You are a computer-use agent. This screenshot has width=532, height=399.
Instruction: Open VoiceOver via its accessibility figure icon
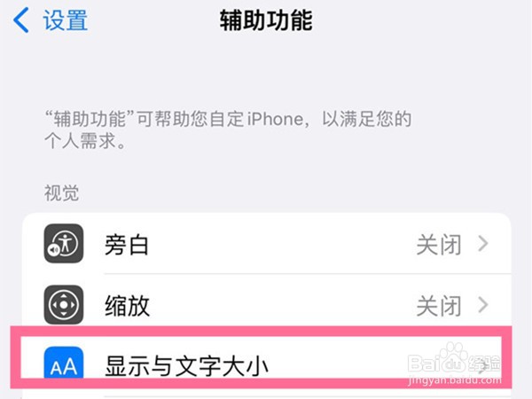tap(64, 243)
